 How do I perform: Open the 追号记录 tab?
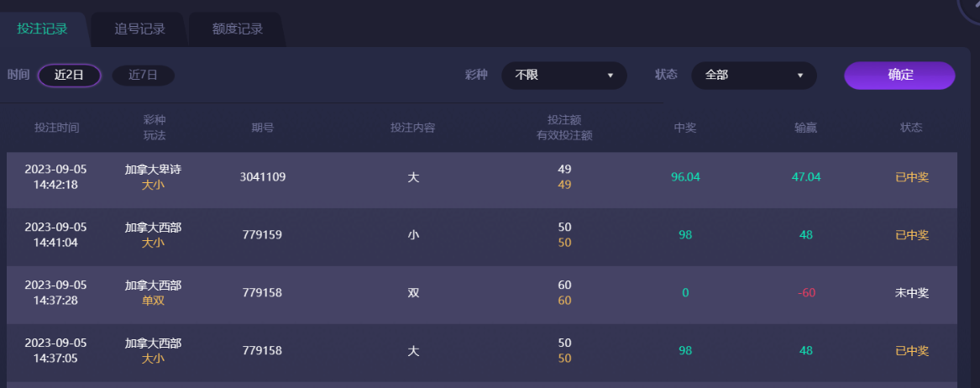[x=139, y=29]
